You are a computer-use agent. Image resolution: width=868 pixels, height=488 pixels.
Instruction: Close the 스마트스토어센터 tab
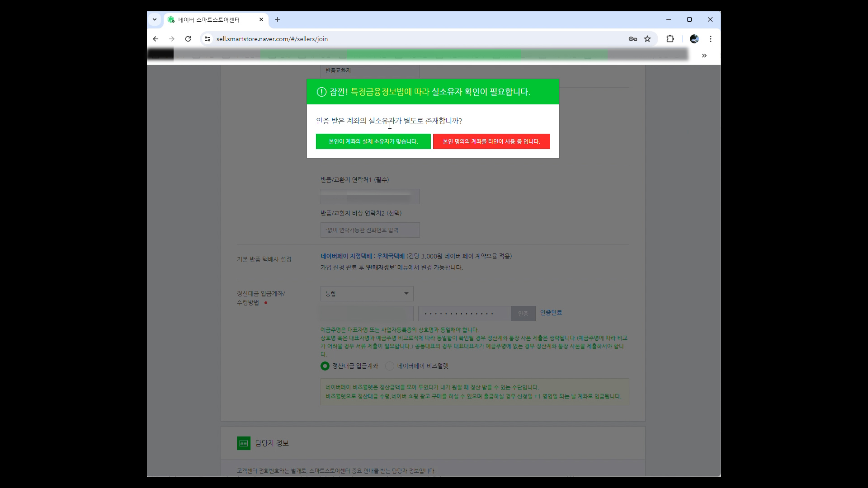click(x=261, y=19)
